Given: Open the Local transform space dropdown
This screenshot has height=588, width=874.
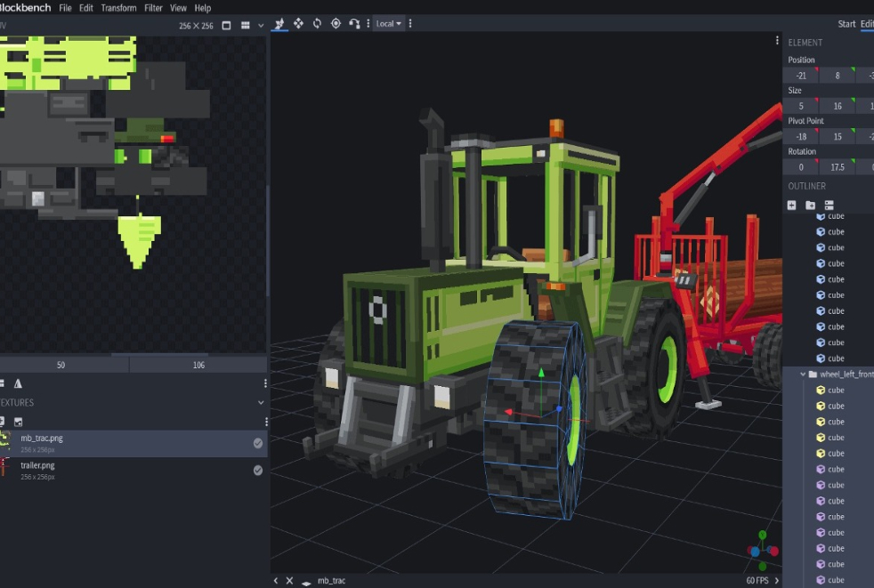Looking at the screenshot, I should [x=388, y=23].
